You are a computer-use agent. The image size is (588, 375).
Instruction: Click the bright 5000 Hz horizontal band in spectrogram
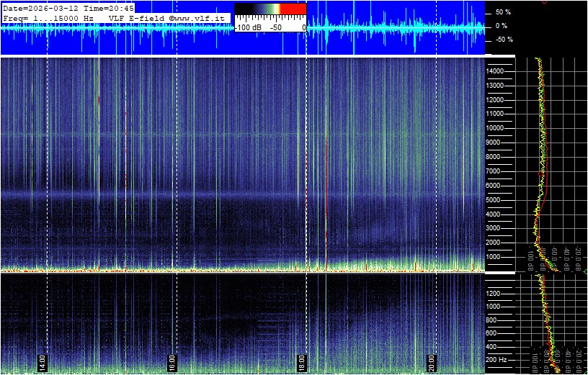tap(216, 196)
